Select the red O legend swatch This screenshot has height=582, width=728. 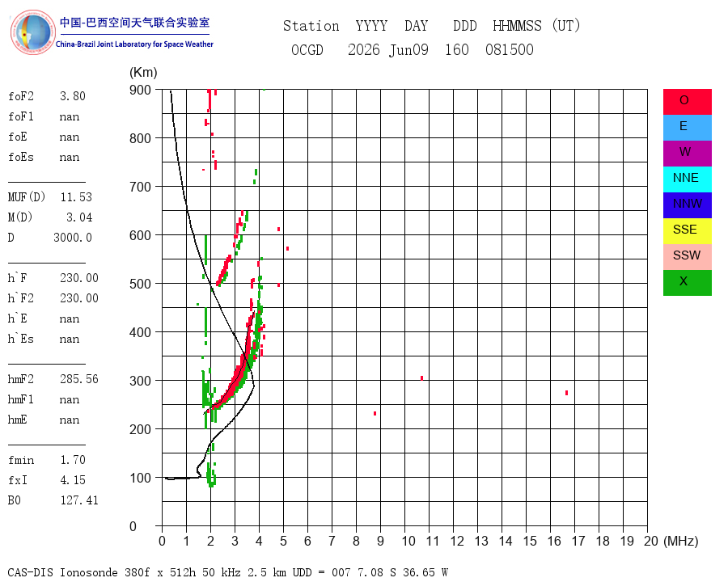687,102
